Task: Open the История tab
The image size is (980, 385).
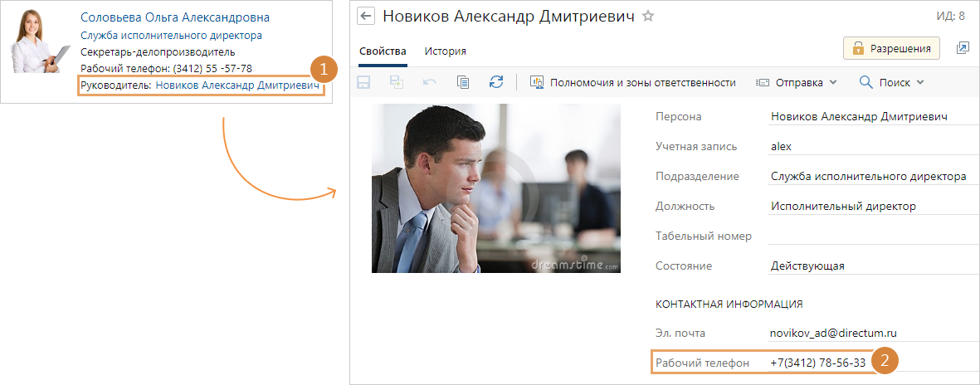Action: point(445,51)
